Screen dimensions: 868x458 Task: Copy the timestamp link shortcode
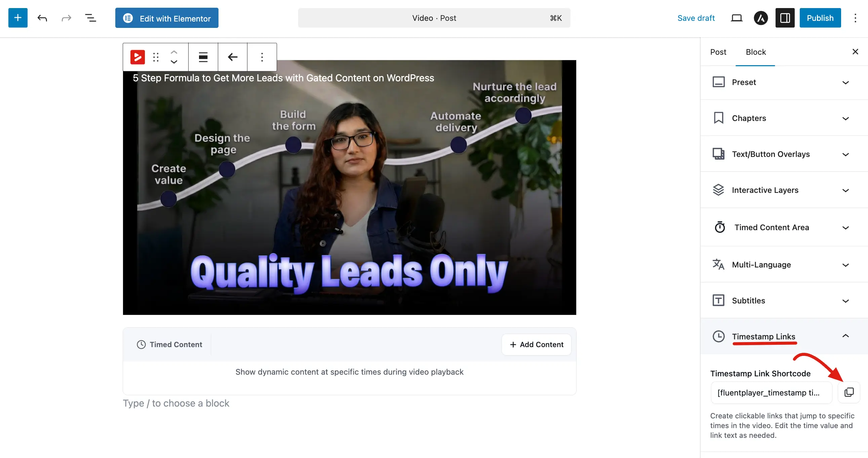(x=849, y=392)
